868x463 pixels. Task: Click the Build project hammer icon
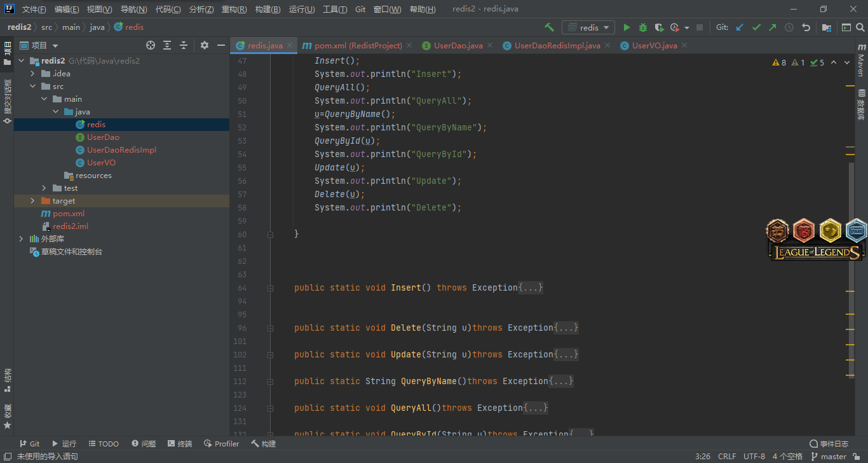(x=550, y=27)
